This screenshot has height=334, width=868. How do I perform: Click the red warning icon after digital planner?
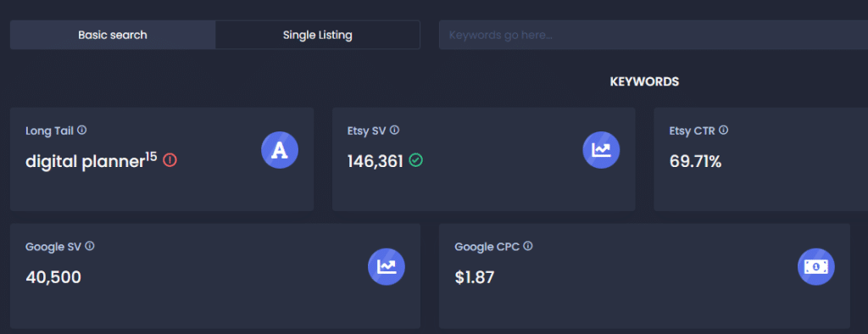pyautogui.click(x=170, y=160)
